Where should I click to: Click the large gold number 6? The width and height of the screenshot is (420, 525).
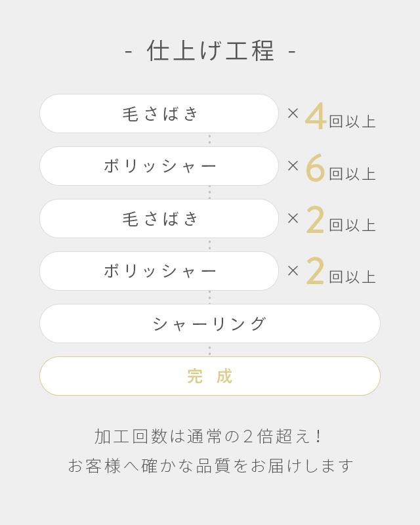tap(316, 168)
